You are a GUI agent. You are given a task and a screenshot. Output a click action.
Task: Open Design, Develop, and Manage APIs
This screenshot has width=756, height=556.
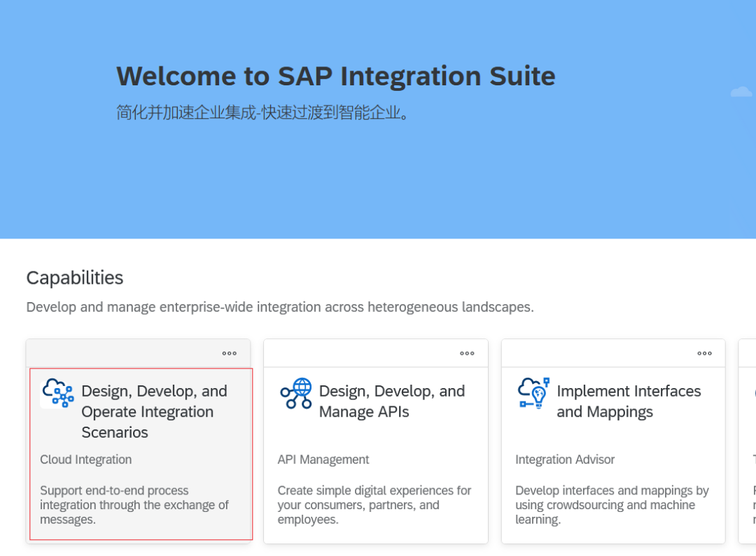(392, 401)
